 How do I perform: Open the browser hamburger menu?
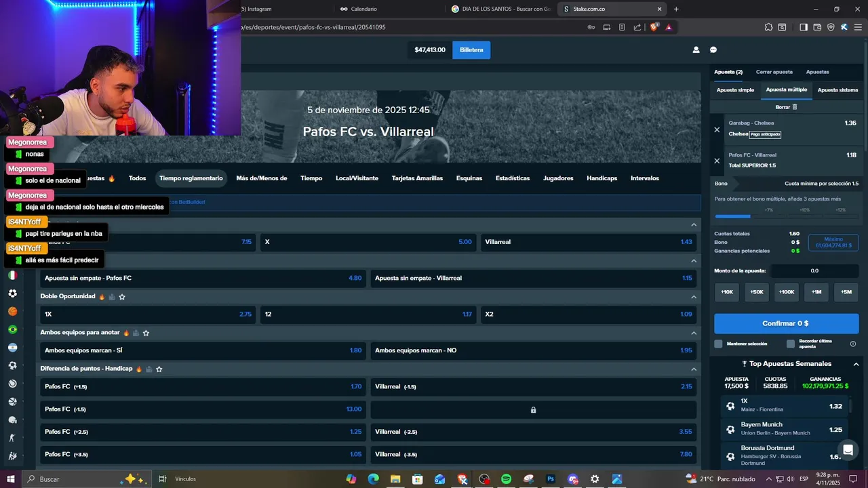pos(858,27)
